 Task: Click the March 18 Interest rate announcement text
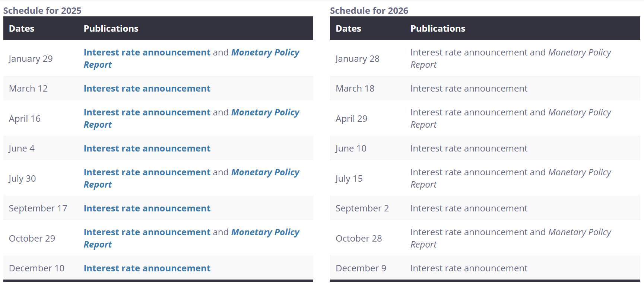tap(469, 89)
